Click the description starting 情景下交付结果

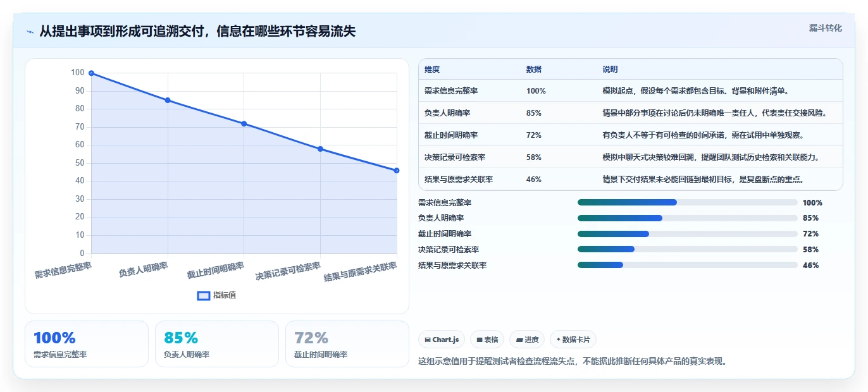tap(703, 180)
